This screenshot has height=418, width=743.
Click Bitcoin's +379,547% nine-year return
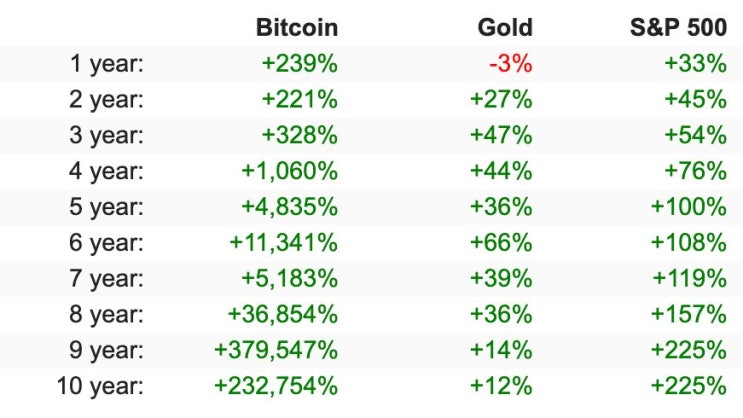tap(276, 350)
